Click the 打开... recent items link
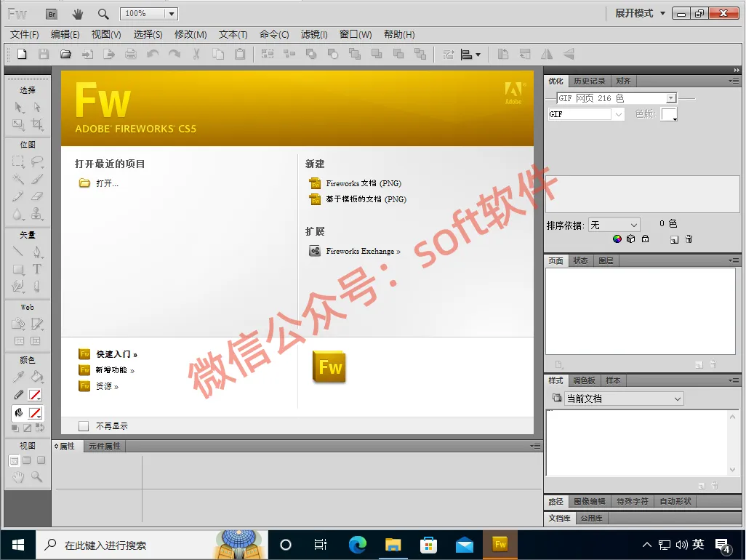The width and height of the screenshot is (746, 560). [x=107, y=183]
